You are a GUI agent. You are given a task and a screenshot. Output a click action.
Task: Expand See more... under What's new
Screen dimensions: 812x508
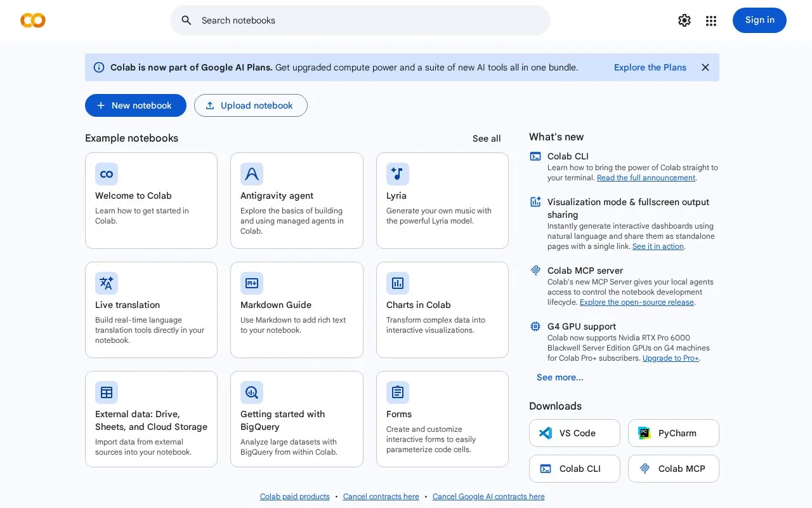[560, 377]
